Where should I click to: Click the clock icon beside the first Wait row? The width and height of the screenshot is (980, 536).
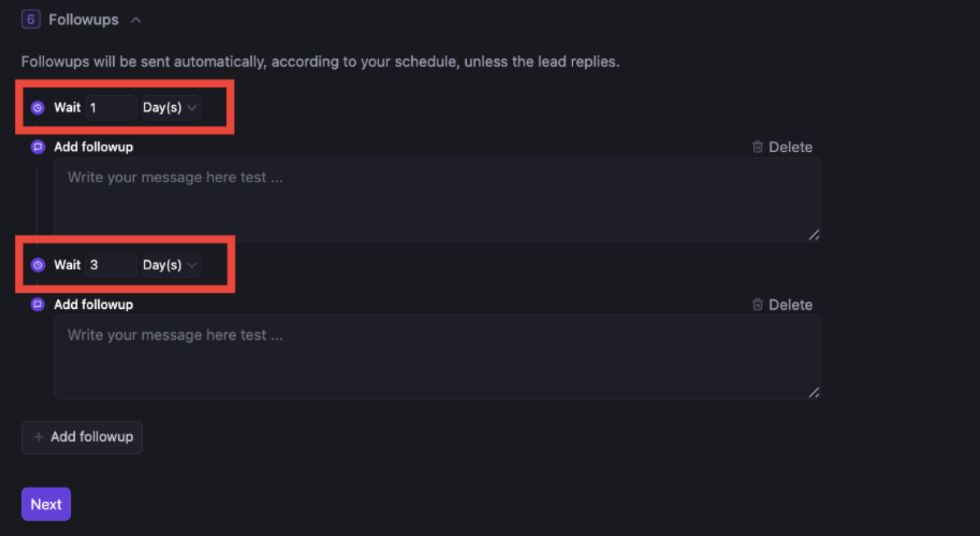(37, 107)
